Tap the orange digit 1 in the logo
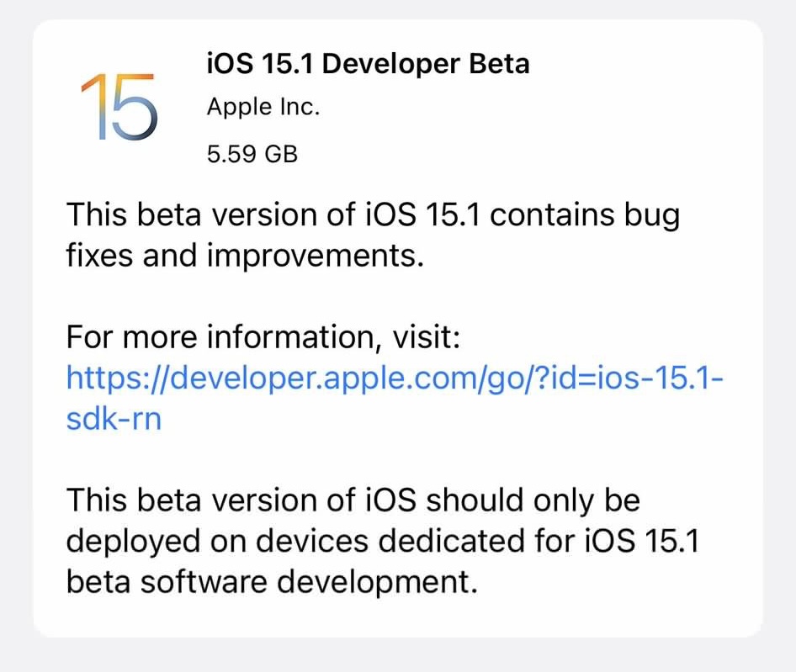The height and width of the screenshot is (672, 796). click(x=94, y=106)
